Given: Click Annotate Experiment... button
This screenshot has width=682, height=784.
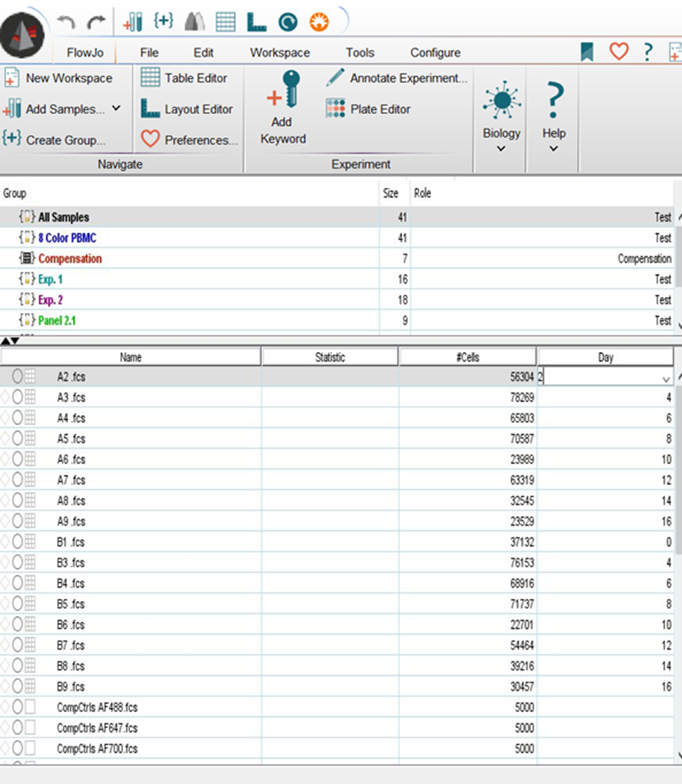Looking at the screenshot, I should click(397, 78).
